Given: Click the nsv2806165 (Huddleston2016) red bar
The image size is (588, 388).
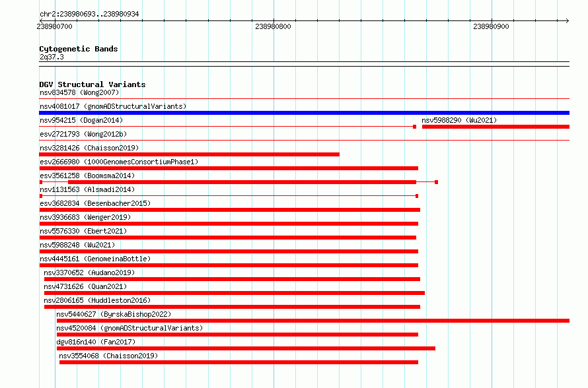Looking at the screenshot, I should click(232, 307).
